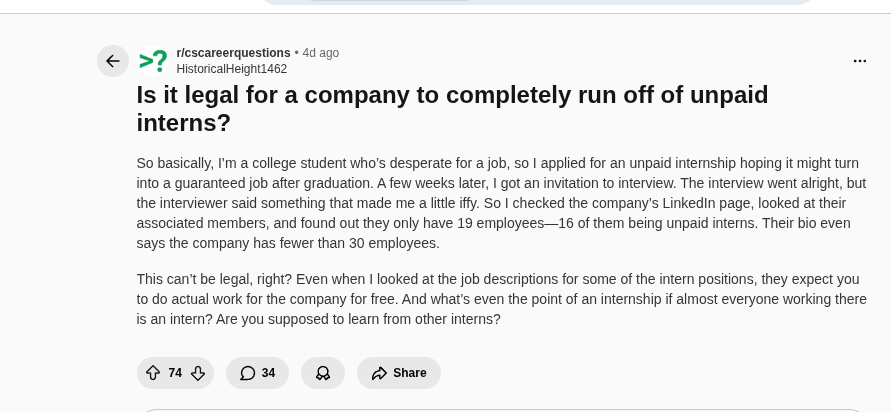
Task: Click the first paragraph of the post
Action: [501, 203]
